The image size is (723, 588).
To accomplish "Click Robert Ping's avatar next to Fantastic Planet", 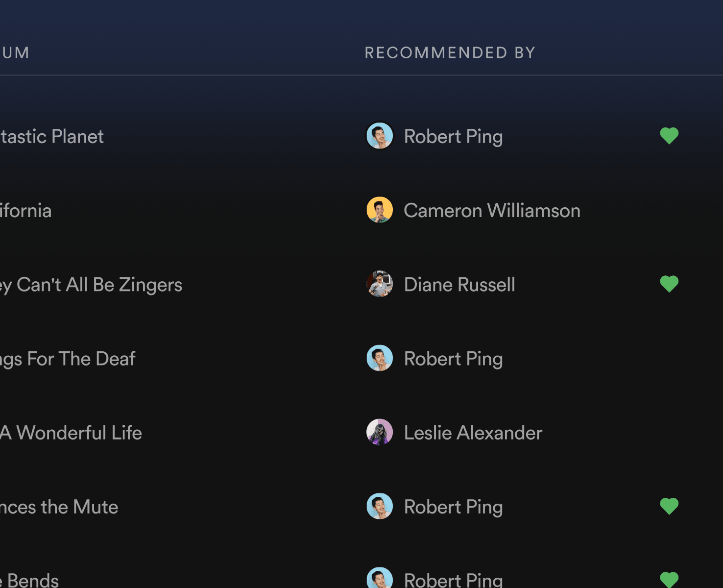I will pos(380,136).
